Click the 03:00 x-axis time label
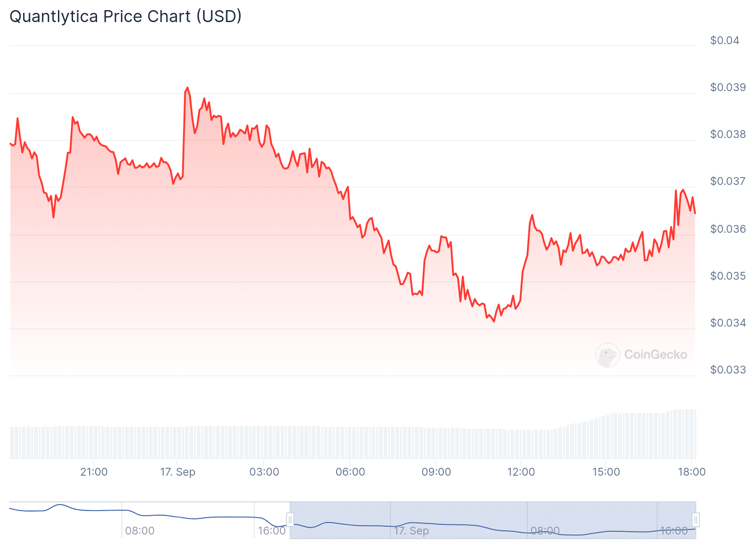The image size is (756, 552). (x=264, y=472)
